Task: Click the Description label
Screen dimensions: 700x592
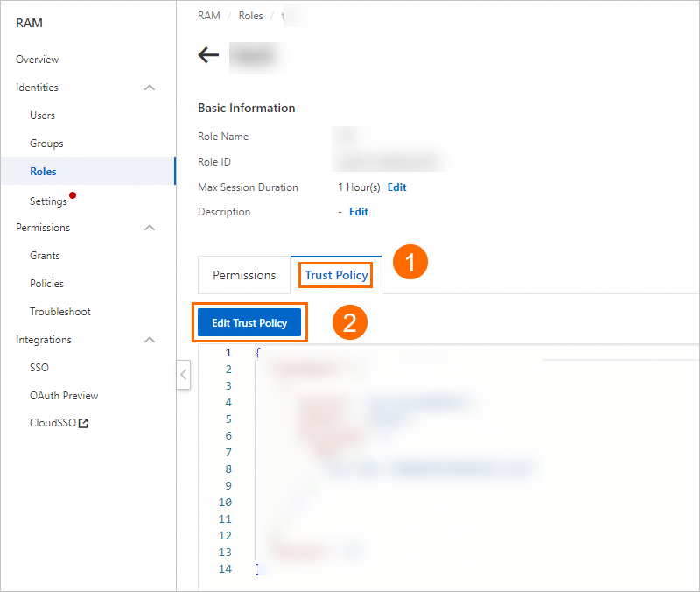Action: coord(224,212)
